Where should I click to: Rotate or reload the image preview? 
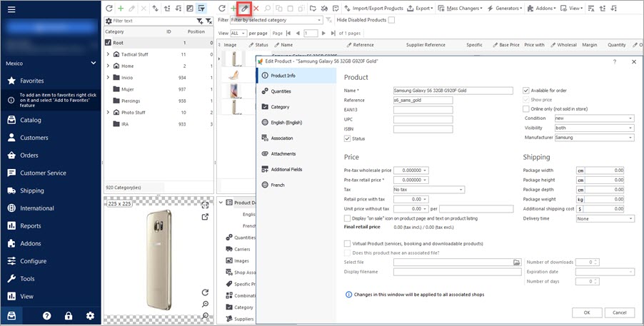(205, 292)
